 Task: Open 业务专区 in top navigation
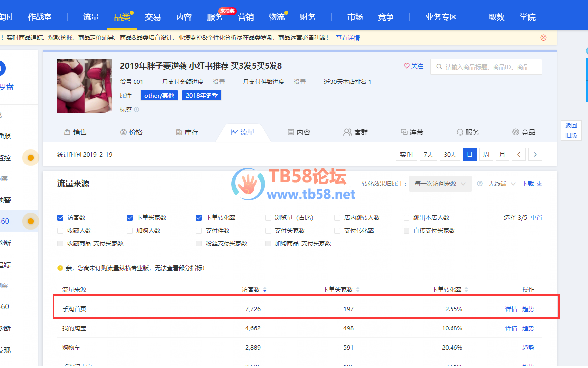[441, 17]
